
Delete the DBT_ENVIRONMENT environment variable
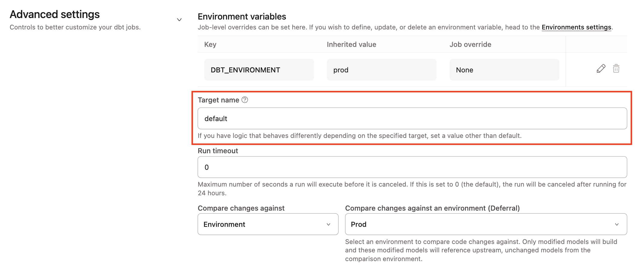pyautogui.click(x=617, y=69)
